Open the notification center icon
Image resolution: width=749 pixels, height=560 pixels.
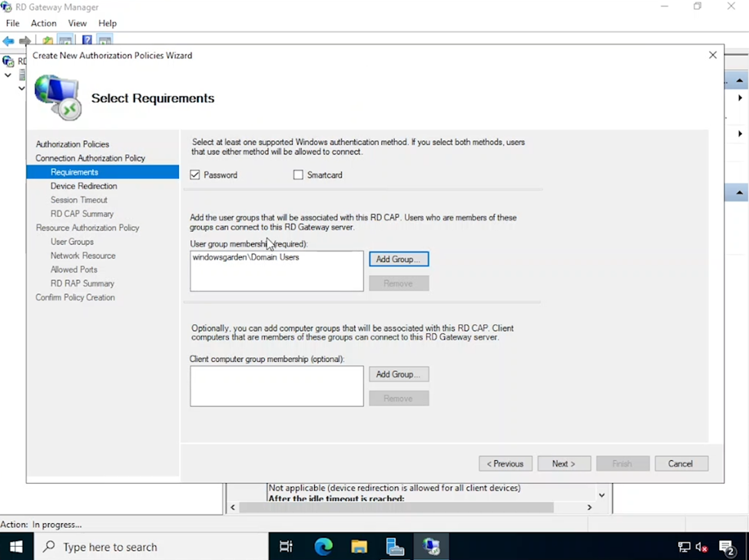(x=727, y=547)
